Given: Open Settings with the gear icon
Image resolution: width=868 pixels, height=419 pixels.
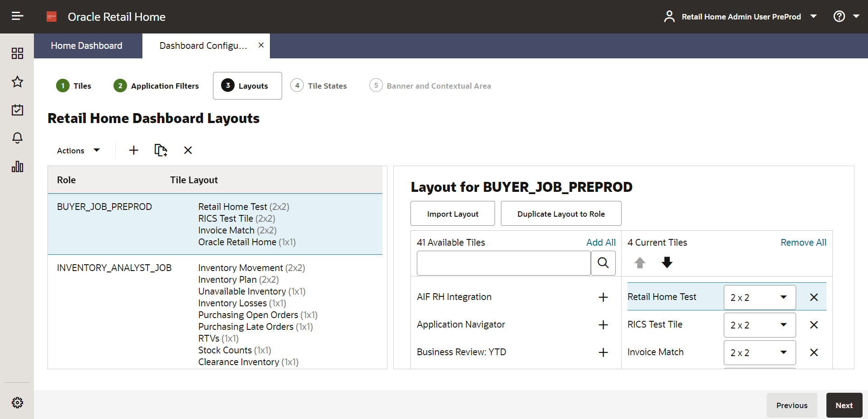Looking at the screenshot, I should [x=17, y=403].
